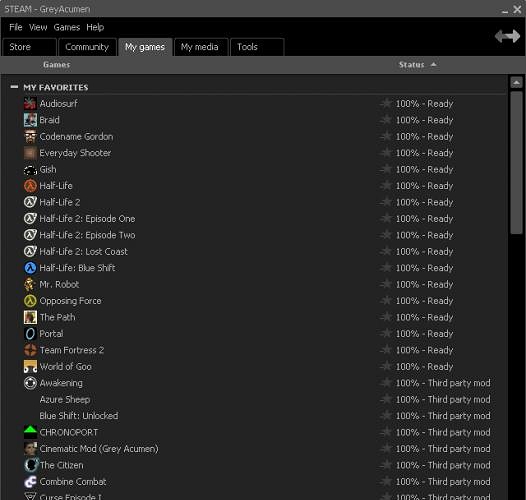
Task: Open the Help menu
Action: [95, 27]
